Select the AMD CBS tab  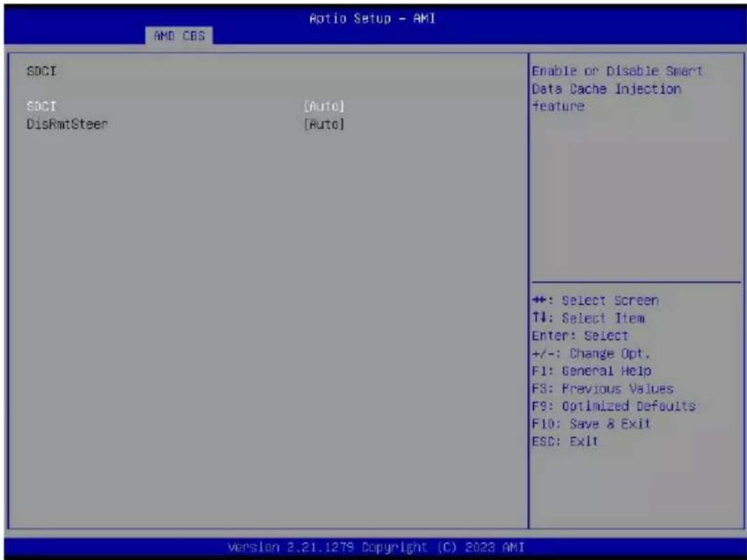179,36
